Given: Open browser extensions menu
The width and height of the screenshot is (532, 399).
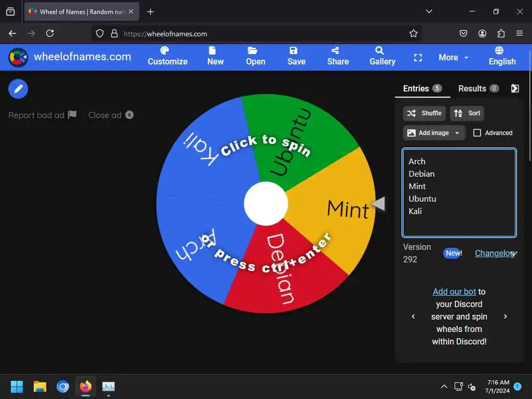Looking at the screenshot, I should 501,34.
